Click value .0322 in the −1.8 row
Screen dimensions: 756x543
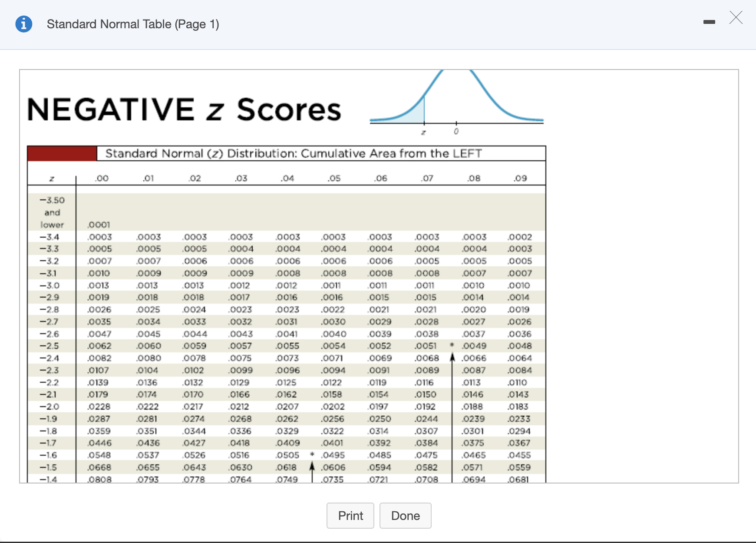coord(333,431)
